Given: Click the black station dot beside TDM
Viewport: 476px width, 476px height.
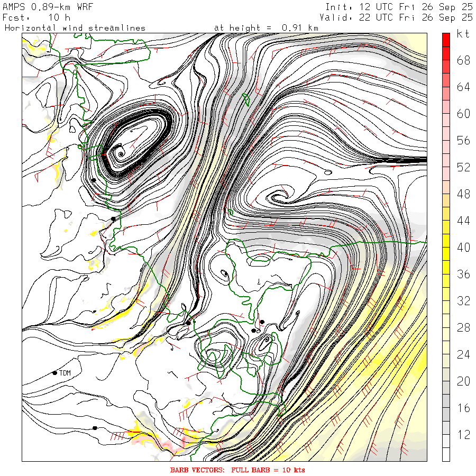Looking at the screenshot, I should click(x=54, y=373).
